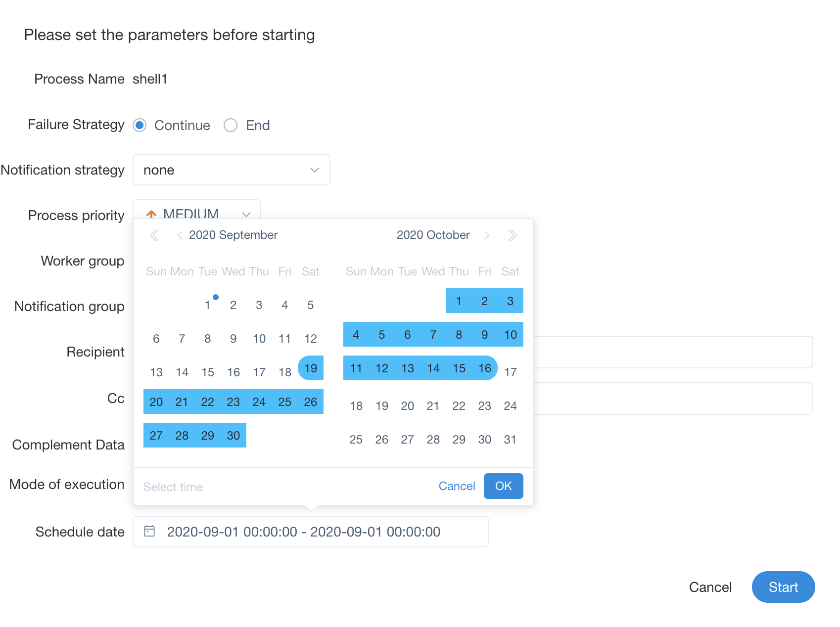The height and width of the screenshot is (627, 840).
Task: Open Notification strategy dropdown
Action: (231, 170)
